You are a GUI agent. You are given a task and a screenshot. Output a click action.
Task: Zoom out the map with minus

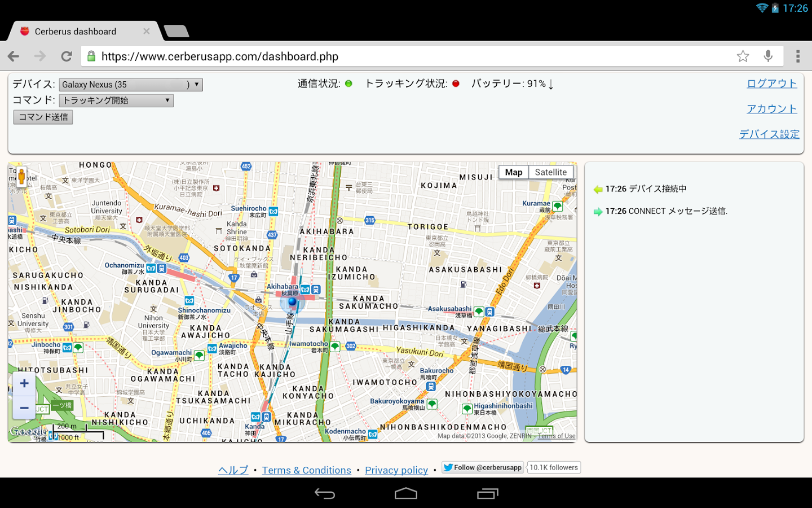click(24, 408)
